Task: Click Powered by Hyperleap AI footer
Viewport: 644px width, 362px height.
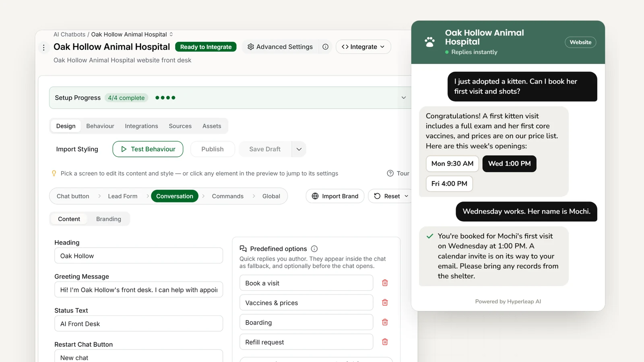Action: tap(508, 301)
